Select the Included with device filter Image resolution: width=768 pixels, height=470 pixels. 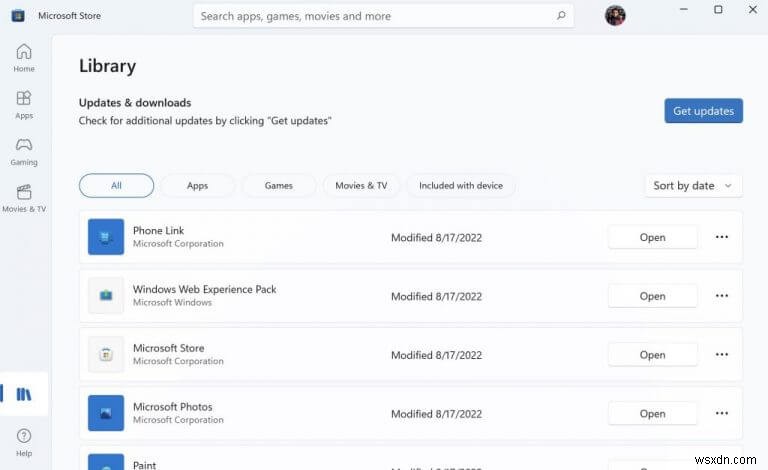461,186
